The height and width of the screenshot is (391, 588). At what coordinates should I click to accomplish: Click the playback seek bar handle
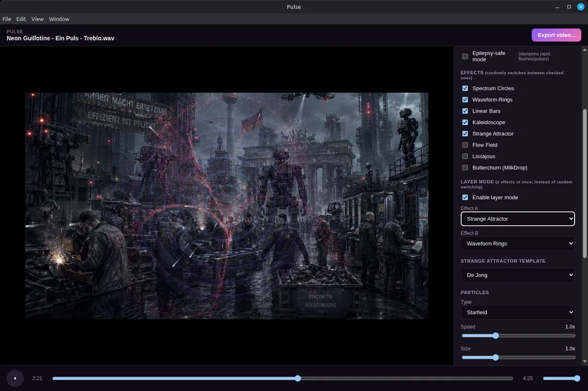pyautogui.click(x=298, y=378)
